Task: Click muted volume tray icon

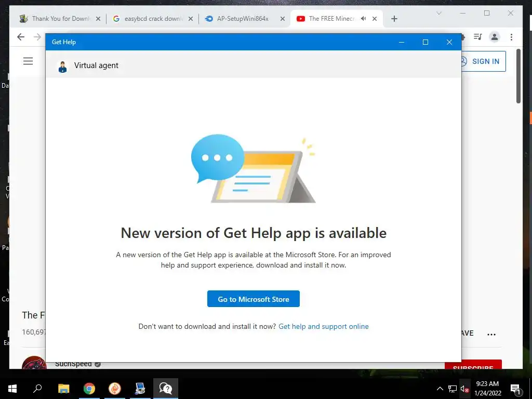Action: pyautogui.click(x=464, y=389)
